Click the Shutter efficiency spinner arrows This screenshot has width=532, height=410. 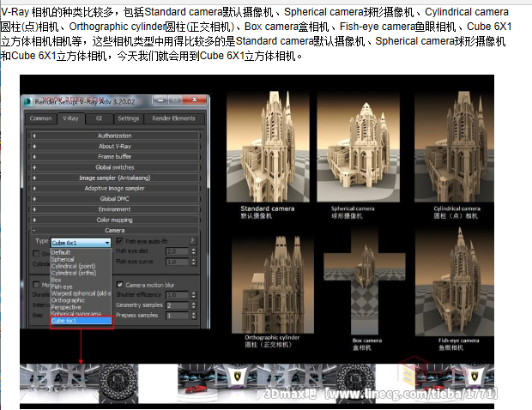[x=193, y=295]
